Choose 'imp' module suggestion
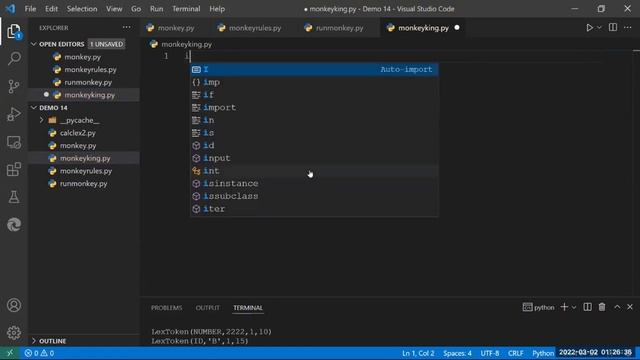Viewport: 640px width, 360px height. coord(314,82)
